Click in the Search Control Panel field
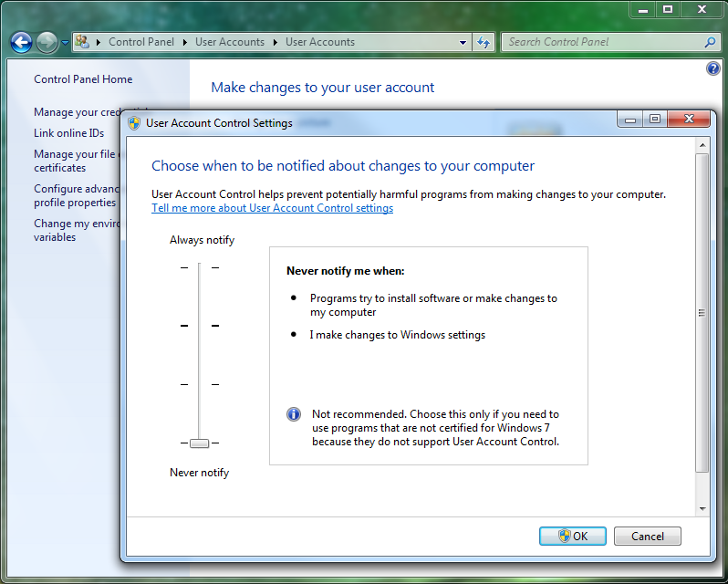728x584 pixels. pyautogui.click(x=602, y=42)
